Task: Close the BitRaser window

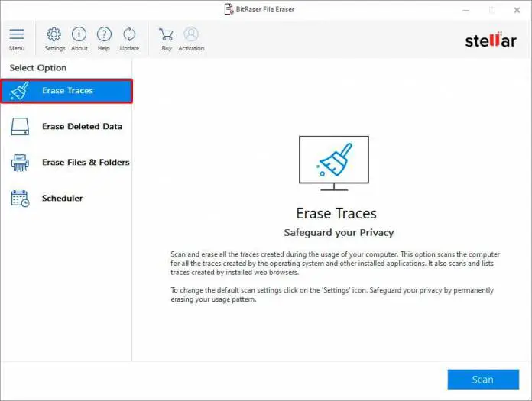Action: 517,10
